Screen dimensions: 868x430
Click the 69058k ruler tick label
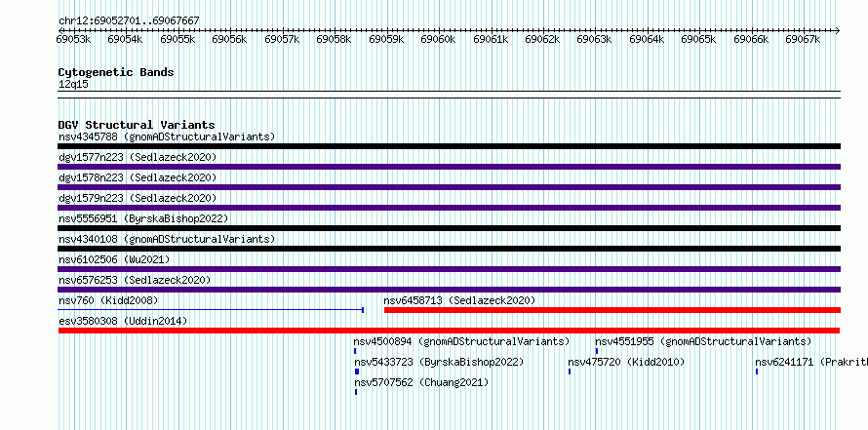(334, 39)
